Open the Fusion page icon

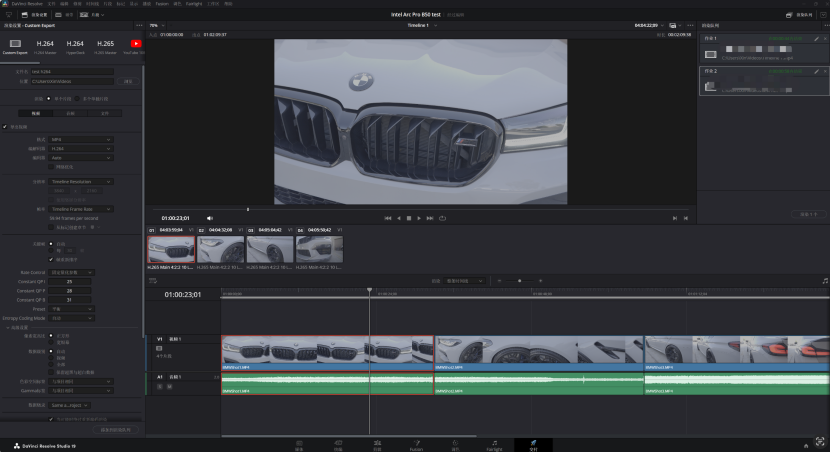tap(416, 443)
